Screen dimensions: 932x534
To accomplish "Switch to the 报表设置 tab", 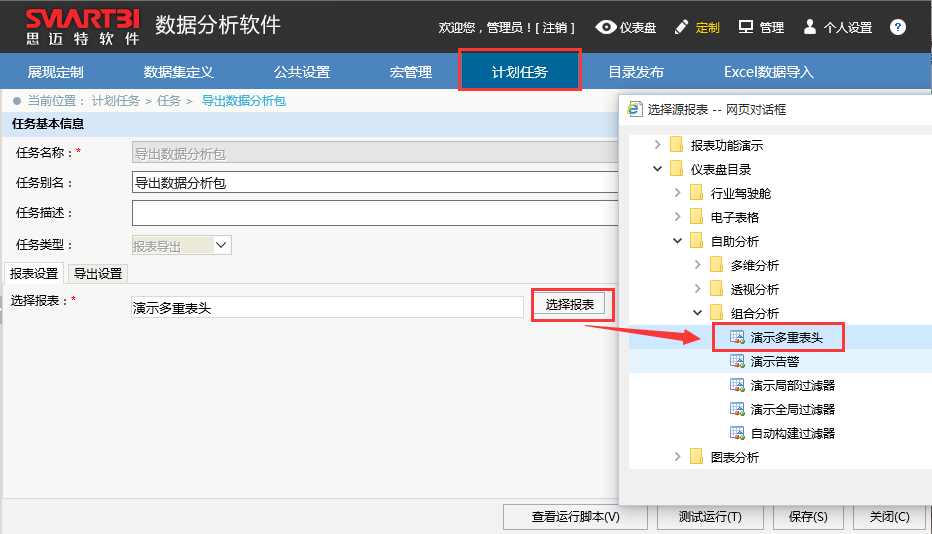I will click(x=34, y=273).
